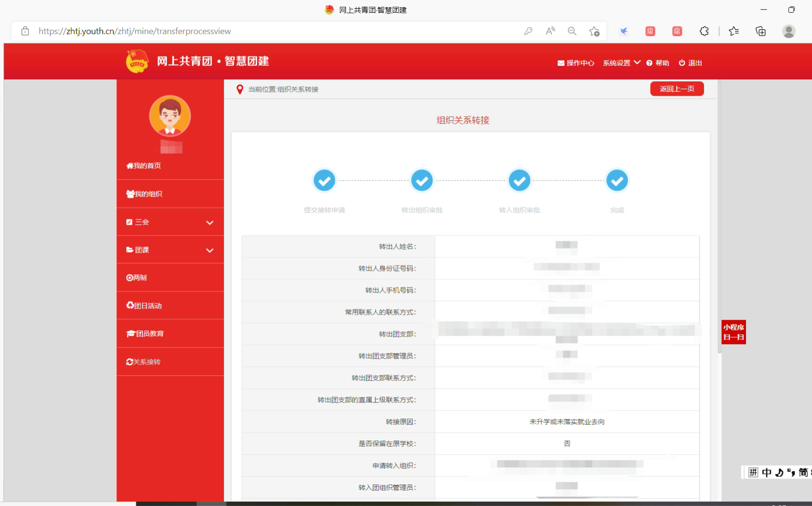This screenshot has height=506, width=812.
Task: Open the browser profile avatar
Action: 789,31
